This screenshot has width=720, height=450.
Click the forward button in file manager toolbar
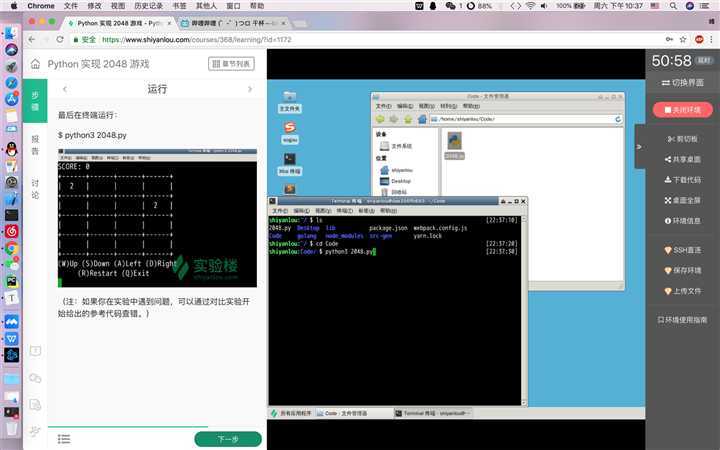tap(394, 119)
